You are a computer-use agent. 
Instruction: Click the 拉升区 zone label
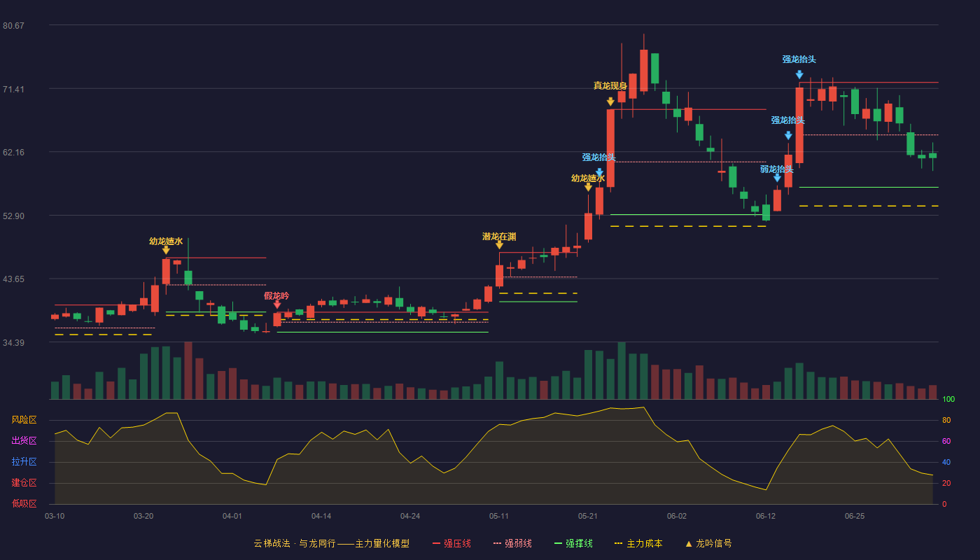[24, 462]
